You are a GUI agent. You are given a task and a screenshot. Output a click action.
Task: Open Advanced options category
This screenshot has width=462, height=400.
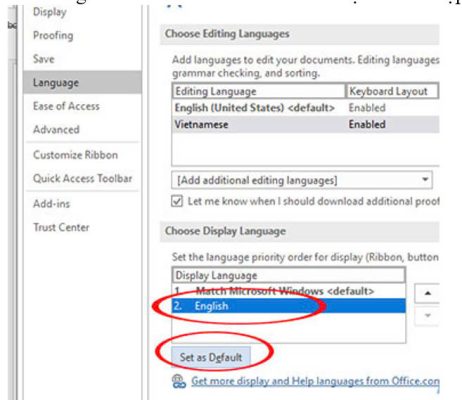[56, 130]
